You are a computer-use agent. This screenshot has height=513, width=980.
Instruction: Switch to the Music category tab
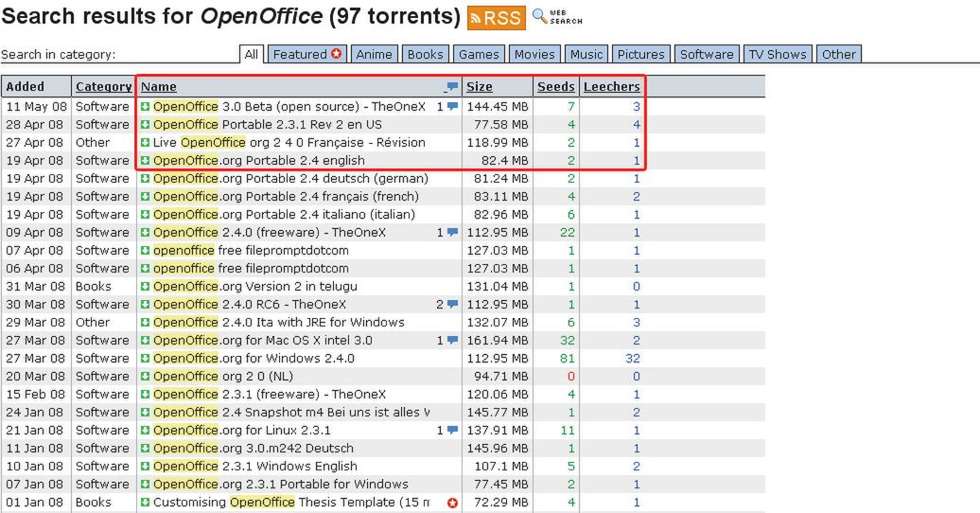(586, 55)
